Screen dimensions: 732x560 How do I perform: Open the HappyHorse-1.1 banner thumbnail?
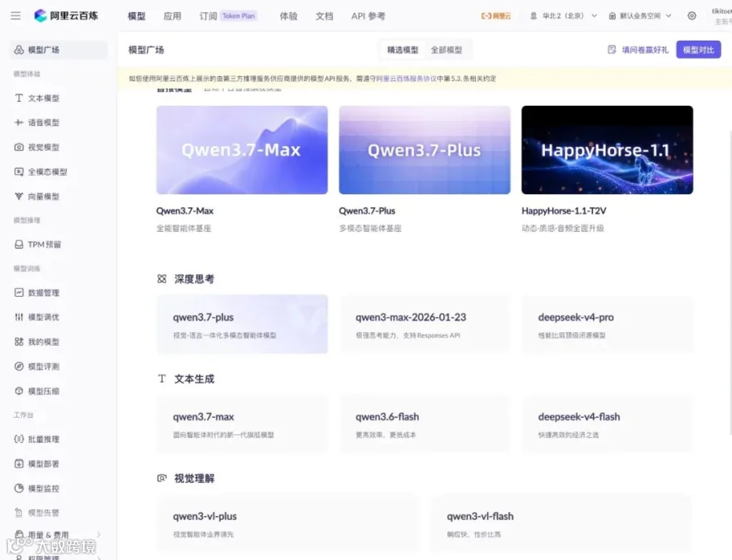(608, 150)
